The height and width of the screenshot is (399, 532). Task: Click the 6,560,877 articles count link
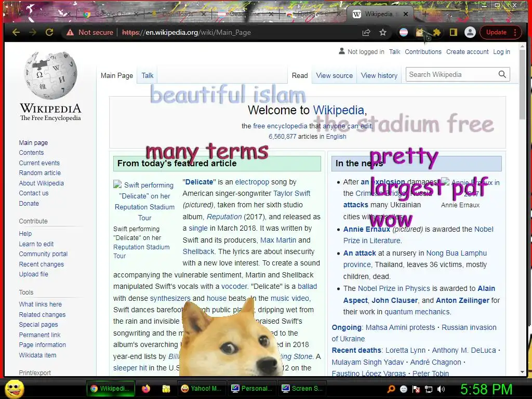tap(283, 137)
